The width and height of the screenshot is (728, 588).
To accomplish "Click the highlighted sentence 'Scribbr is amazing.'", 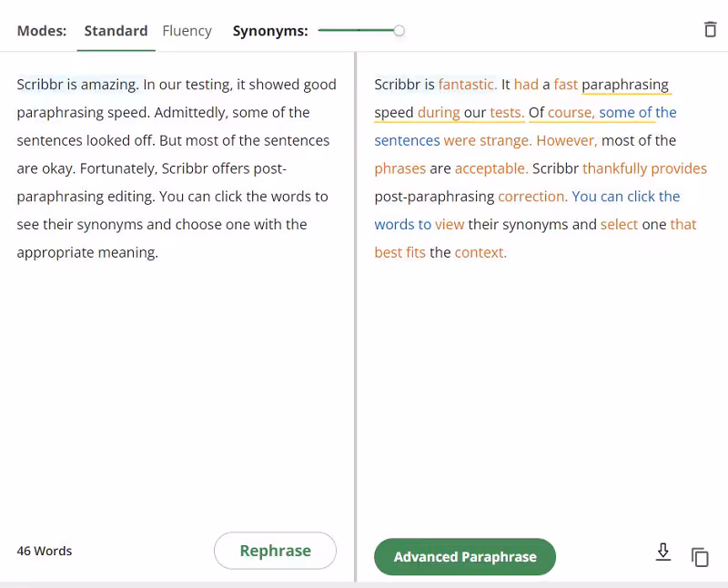I will (x=77, y=85).
